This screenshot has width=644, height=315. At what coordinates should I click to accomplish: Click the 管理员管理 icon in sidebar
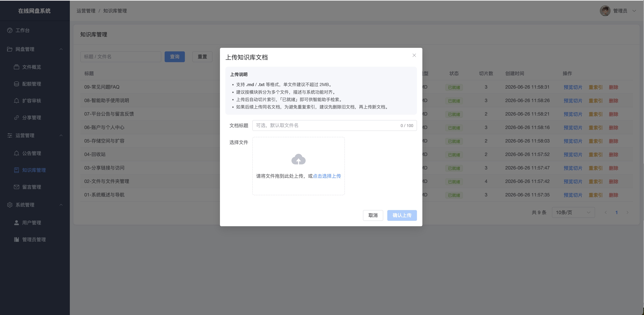point(17,239)
